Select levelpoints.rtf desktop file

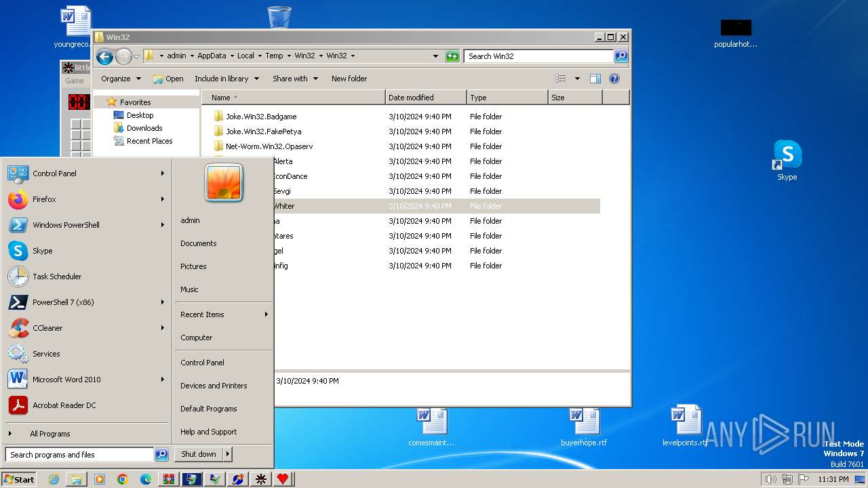tap(685, 427)
